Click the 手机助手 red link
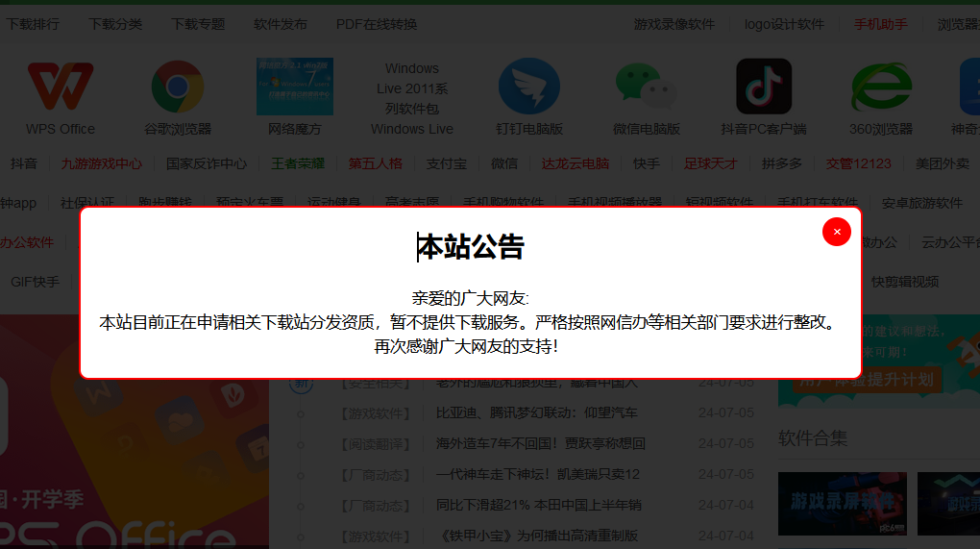 point(881,24)
